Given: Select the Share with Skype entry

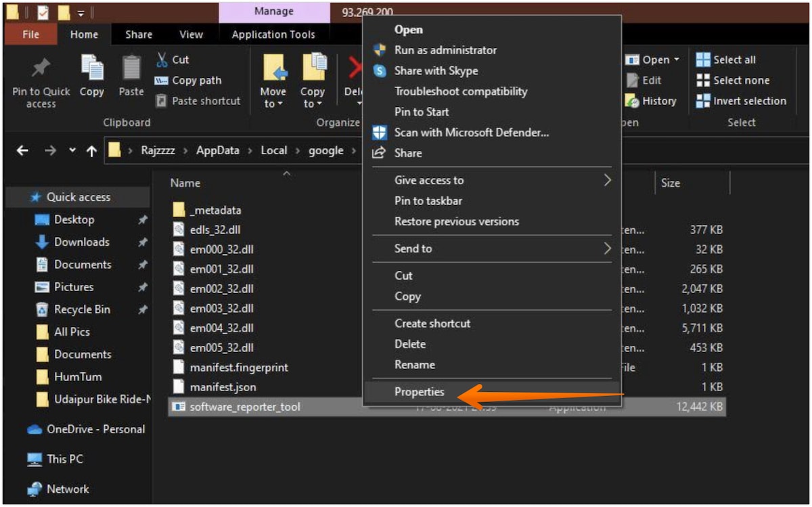Looking at the screenshot, I should pyautogui.click(x=436, y=70).
